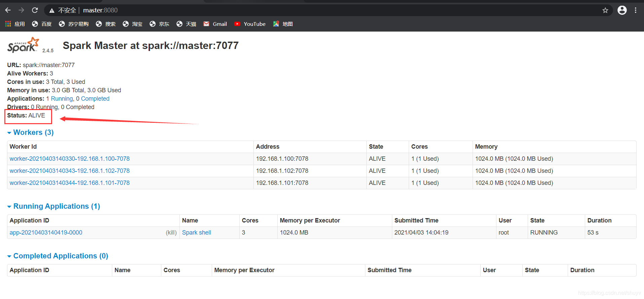Click the Address column header in Workers
This screenshot has width=644, height=299.
tap(268, 147)
